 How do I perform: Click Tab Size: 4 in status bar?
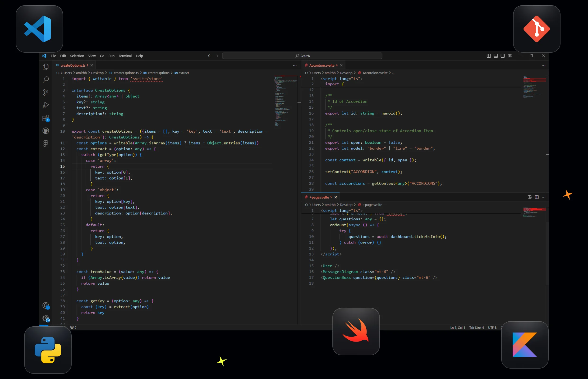pyautogui.click(x=476, y=328)
